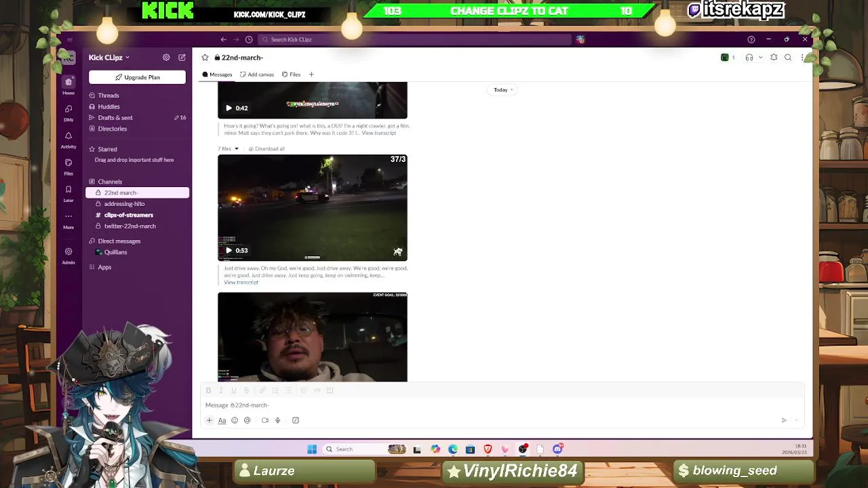Add a new tab with plus
This screenshot has height=488, width=868.
(x=311, y=75)
